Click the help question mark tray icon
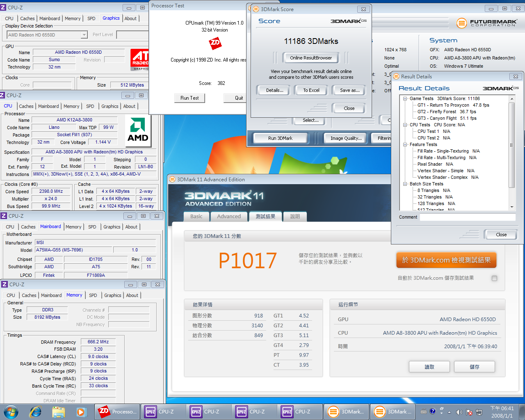This screenshot has height=420, width=525. (432, 411)
